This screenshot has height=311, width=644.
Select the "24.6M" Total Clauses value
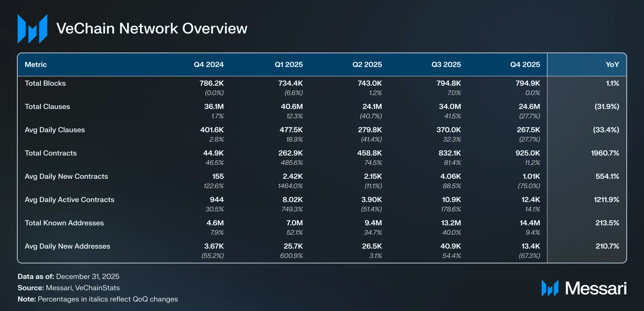point(529,107)
